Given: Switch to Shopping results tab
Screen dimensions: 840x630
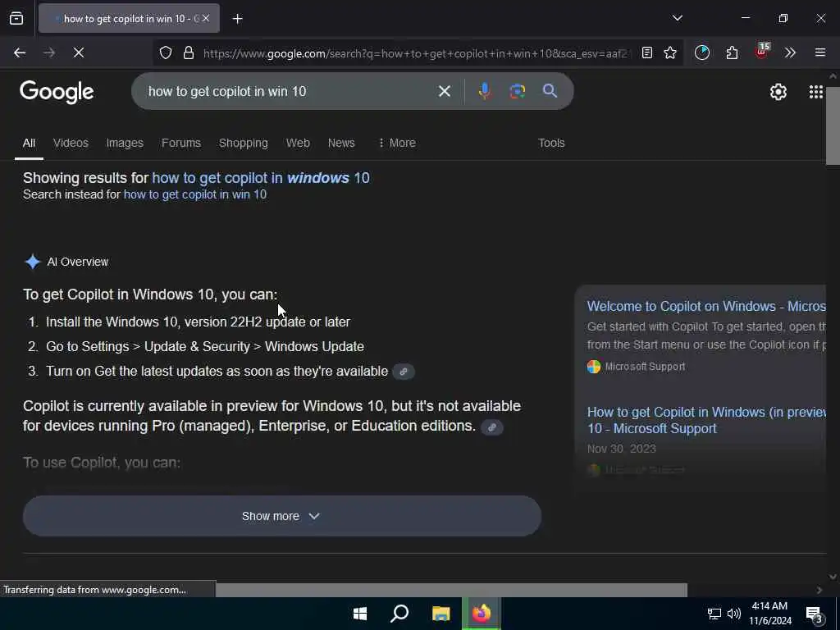Looking at the screenshot, I should [x=243, y=143].
